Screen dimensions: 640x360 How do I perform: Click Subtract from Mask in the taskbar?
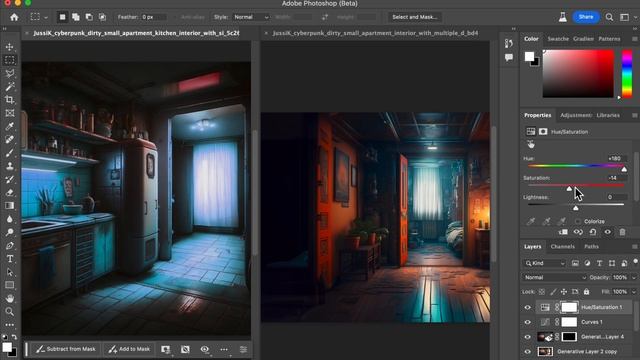pos(65,349)
